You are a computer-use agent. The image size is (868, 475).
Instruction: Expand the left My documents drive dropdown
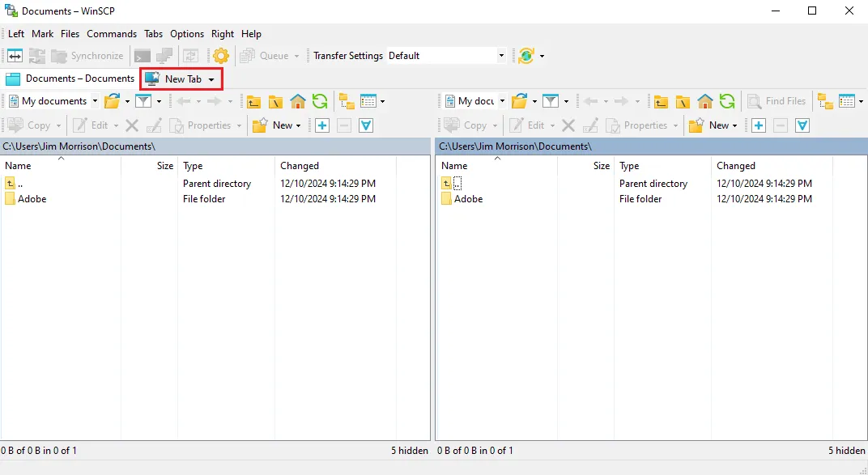(x=95, y=101)
